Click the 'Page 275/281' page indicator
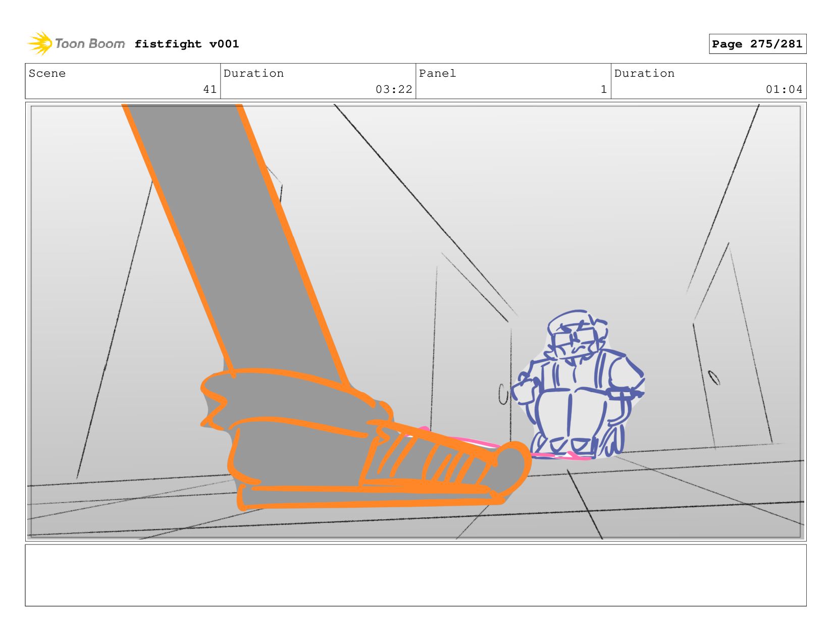This screenshot has height=644, width=832. coord(757,44)
